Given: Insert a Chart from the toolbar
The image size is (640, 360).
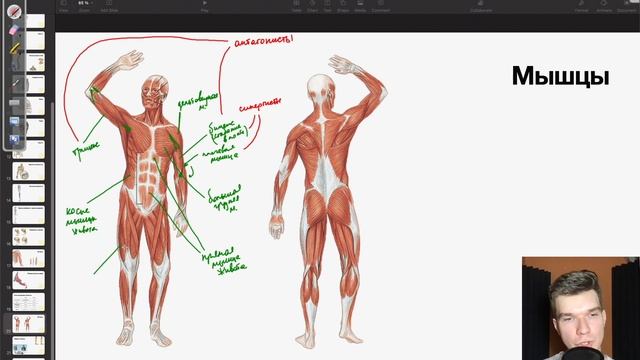Looking at the screenshot, I should [312, 6].
